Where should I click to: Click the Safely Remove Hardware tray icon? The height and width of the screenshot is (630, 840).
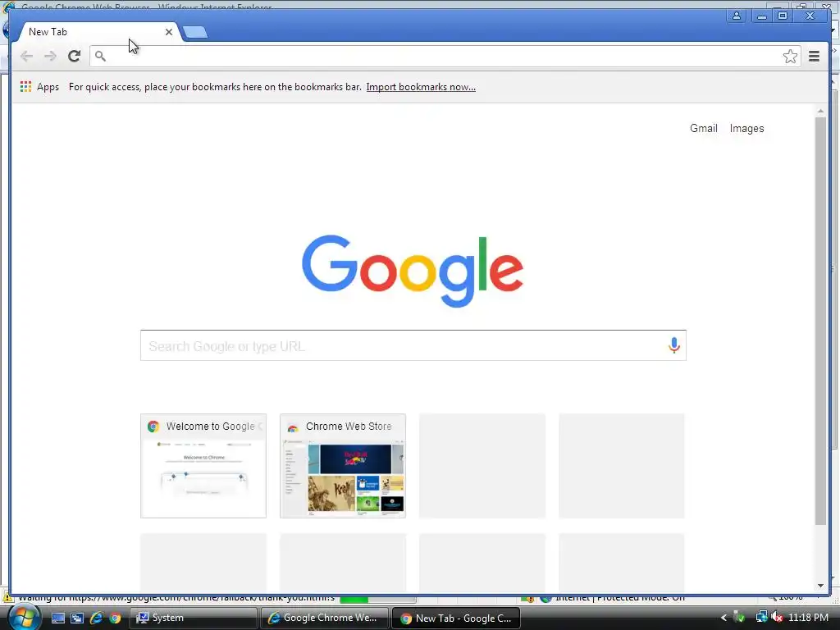click(x=739, y=618)
